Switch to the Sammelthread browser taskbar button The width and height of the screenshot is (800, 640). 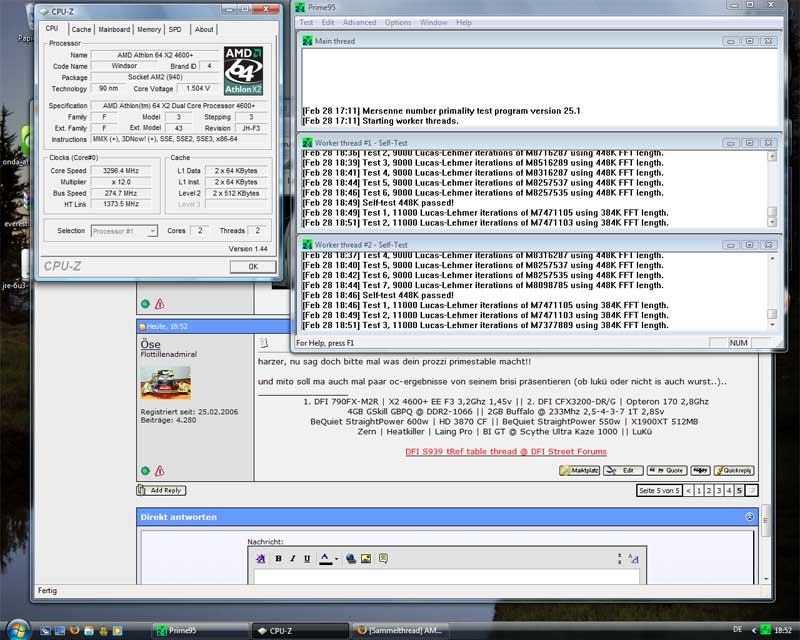tap(401, 630)
